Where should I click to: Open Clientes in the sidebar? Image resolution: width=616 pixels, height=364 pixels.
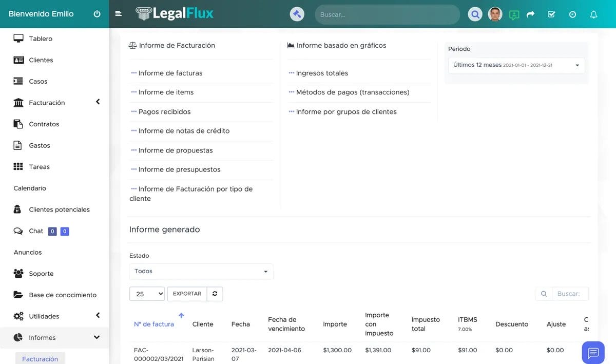coord(41,60)
